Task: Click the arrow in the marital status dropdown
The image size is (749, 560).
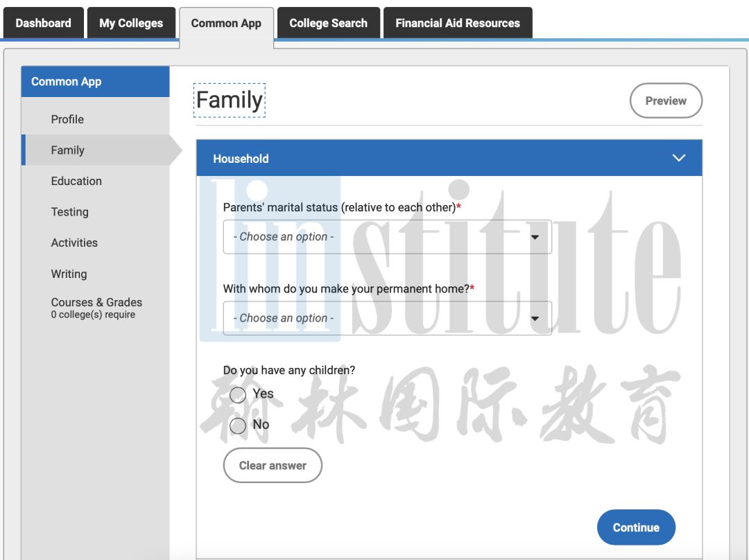Action: click(535, 237)
